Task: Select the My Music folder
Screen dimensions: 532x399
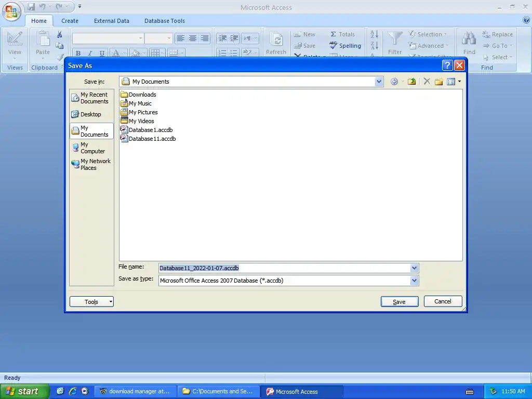Action: coord(136,103)
